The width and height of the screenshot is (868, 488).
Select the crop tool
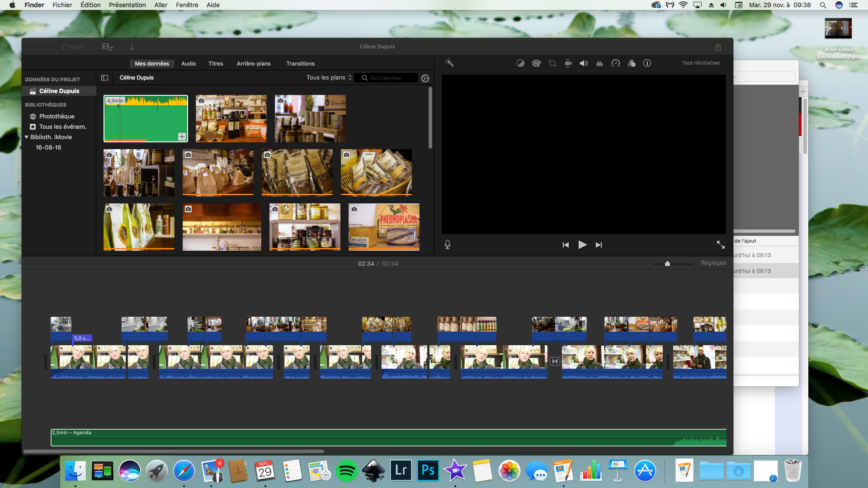tap(552, 63)
